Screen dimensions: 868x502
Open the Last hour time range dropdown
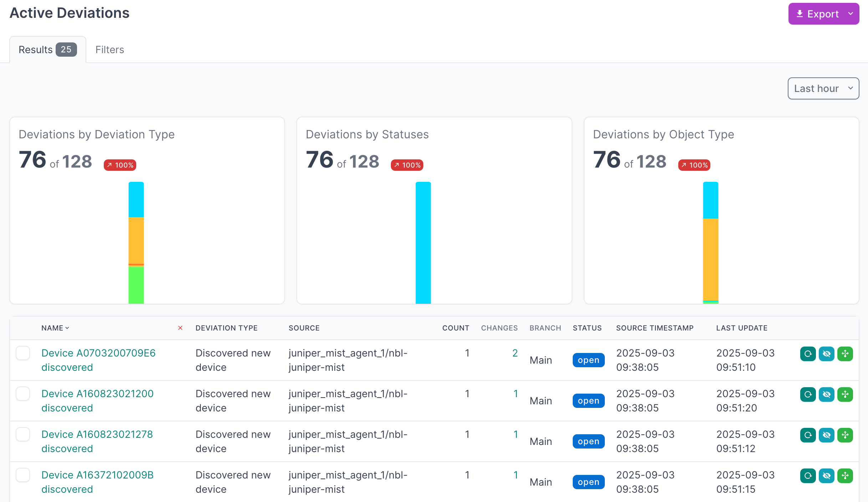[823, 88]
